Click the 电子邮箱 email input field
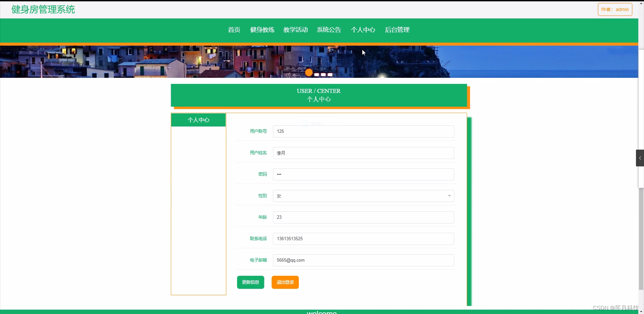 click(x=363, y=260)
